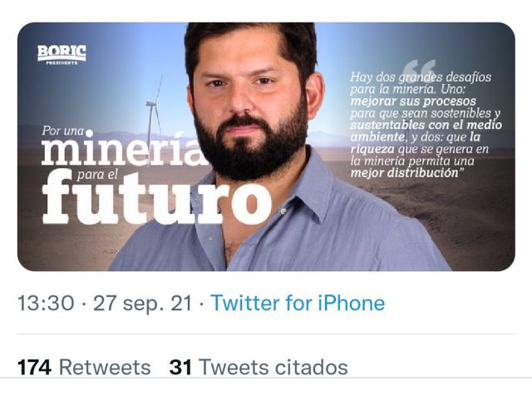Click the "Por una" italic text

coord(63,131)
